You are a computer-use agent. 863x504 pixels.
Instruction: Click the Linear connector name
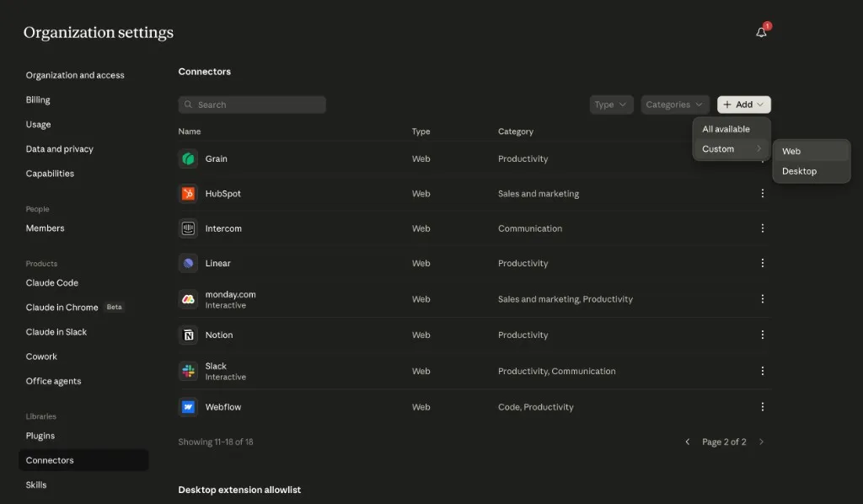point(218,263)
